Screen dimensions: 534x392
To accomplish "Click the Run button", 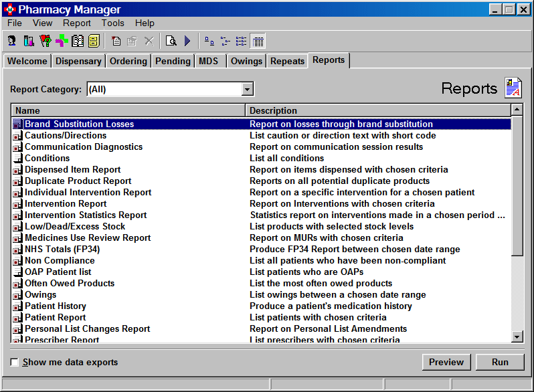I will coord(500,362).
